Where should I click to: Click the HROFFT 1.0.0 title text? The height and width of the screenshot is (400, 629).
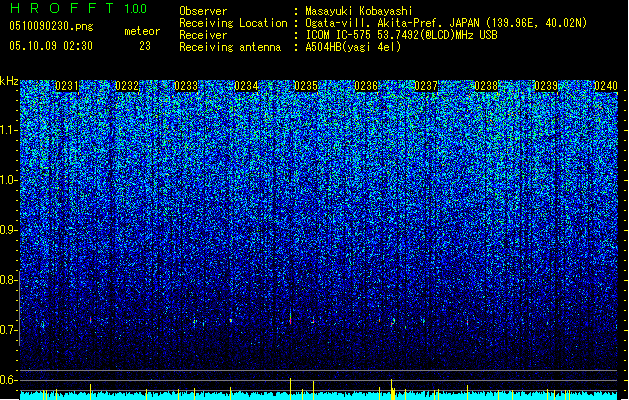pyautogui.click(x=78, y=8)
